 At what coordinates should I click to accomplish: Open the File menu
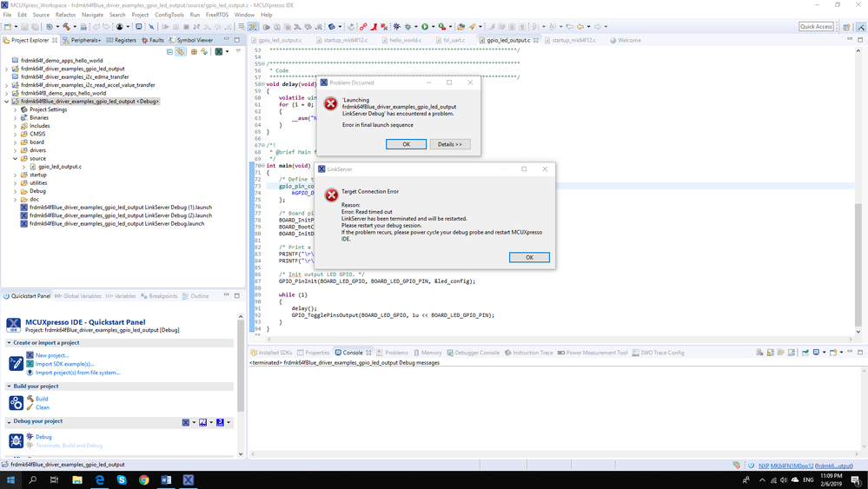(x=7, y=15)
